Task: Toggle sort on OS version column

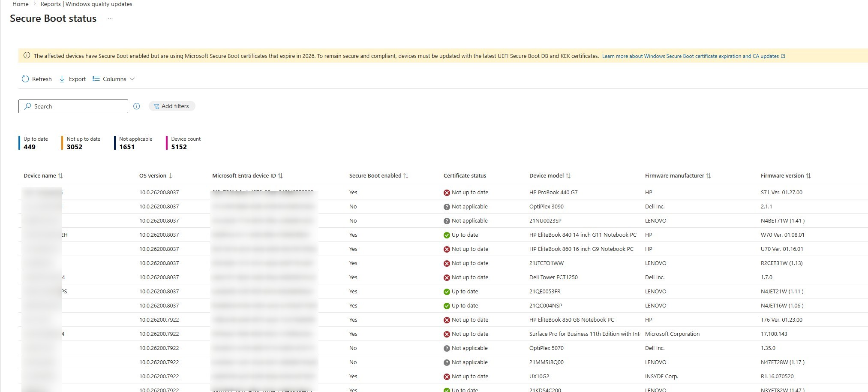Action: (170, 176)
